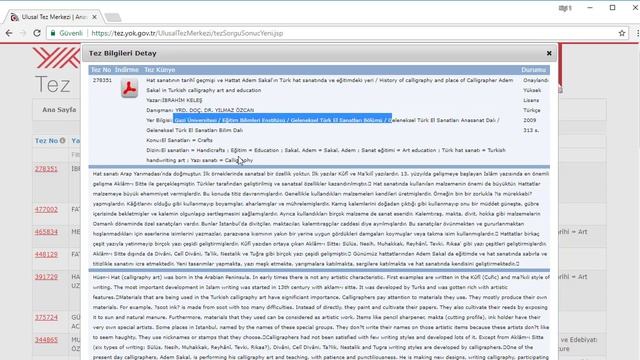This screenshot has height=360, width=640.
Task: Open the Chrome profile indicator
Action: pyautogui.click(x=565, y=8)
